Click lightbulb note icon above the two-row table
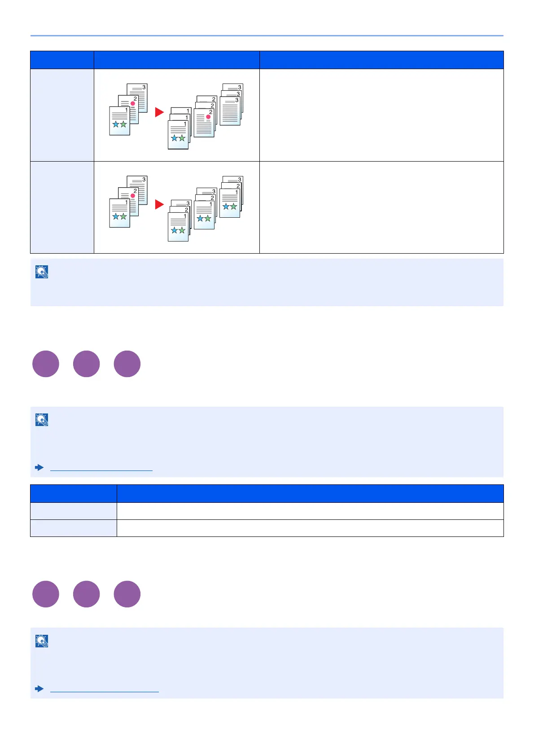This screenshot has width=534, height=756. pos(42,420)
